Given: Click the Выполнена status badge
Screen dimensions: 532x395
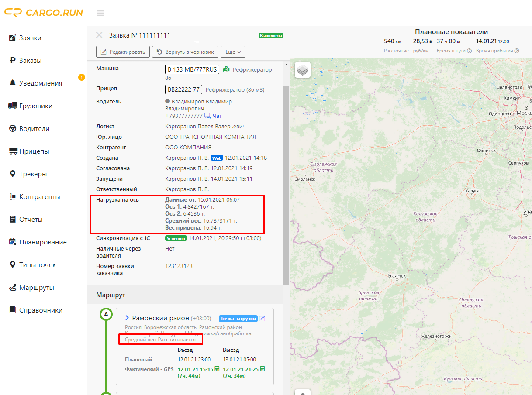Looking at the screenshot, I should point(271,35).
